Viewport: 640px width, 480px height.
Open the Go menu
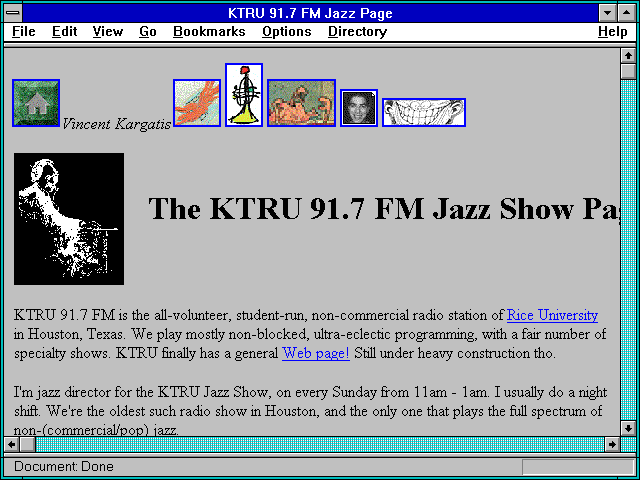point(148,32)
